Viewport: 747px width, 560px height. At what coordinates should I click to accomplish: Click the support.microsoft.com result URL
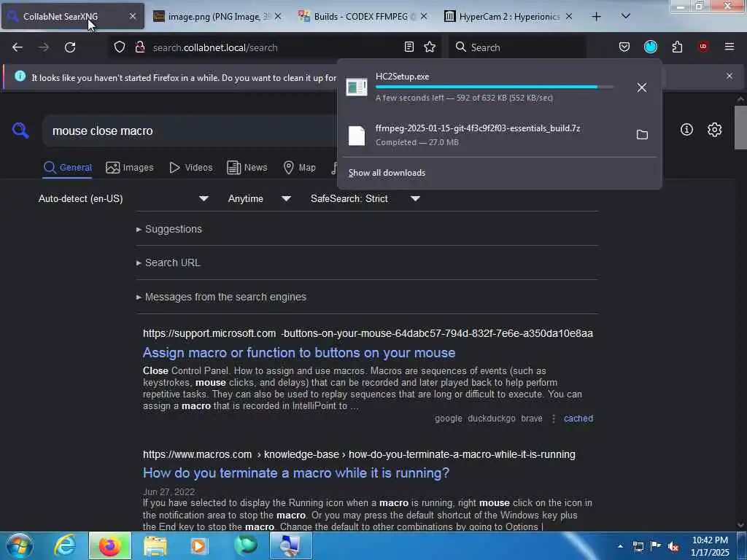(x=368, y=333)
